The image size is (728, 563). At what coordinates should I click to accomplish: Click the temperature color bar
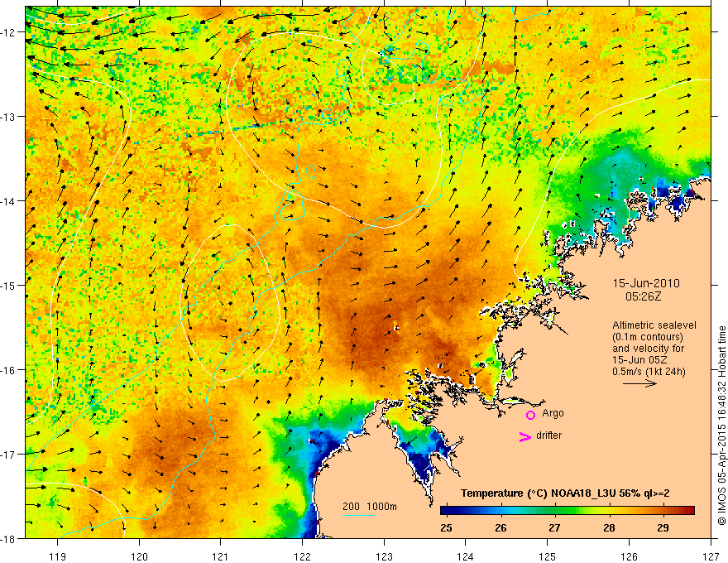point(568,511)
